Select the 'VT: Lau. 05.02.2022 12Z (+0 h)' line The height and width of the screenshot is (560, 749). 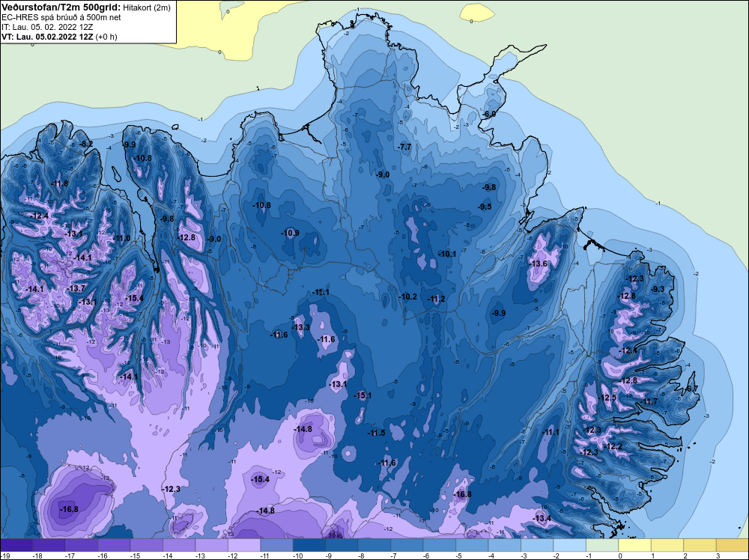click(59, 37)
